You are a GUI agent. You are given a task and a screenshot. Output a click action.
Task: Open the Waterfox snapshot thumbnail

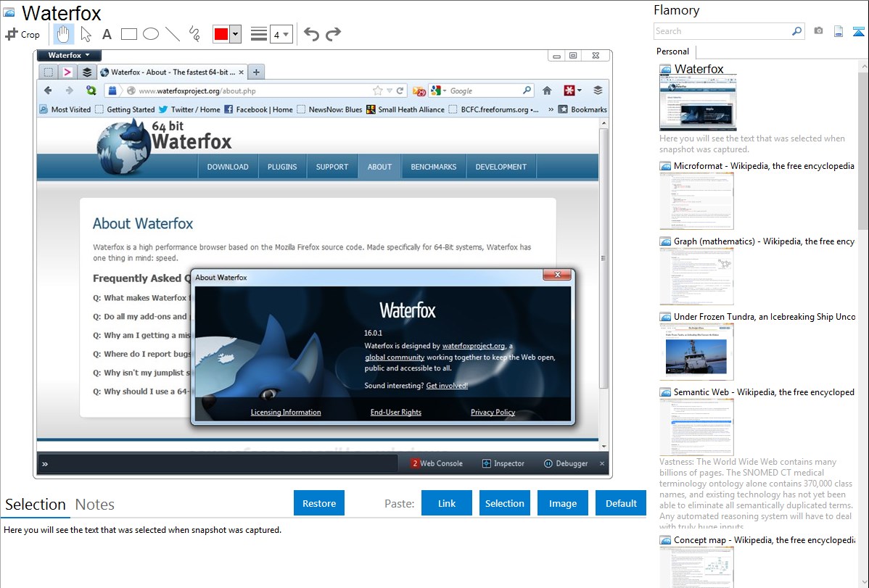pos(698,103)
